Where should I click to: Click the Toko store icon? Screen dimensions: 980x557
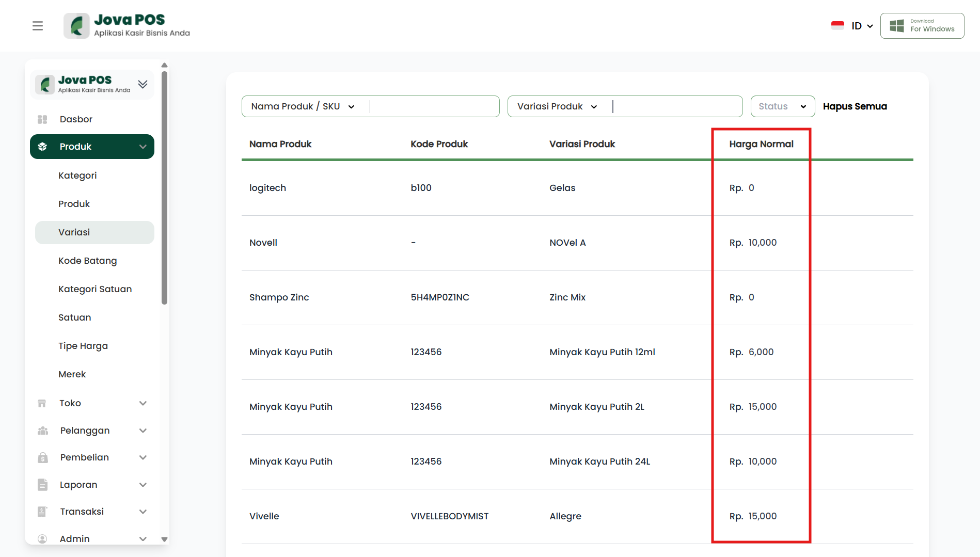pyautogui.click(x=42, y=403)
